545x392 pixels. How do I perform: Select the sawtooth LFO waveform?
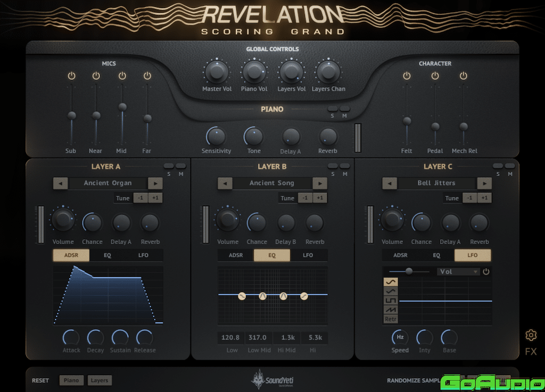tap(390, 310)
